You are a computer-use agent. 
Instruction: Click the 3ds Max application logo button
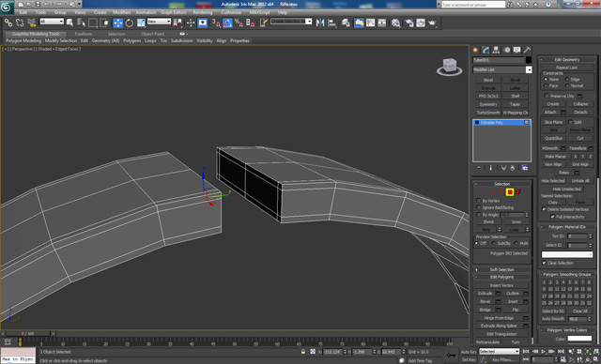click(x=8, y=7)
